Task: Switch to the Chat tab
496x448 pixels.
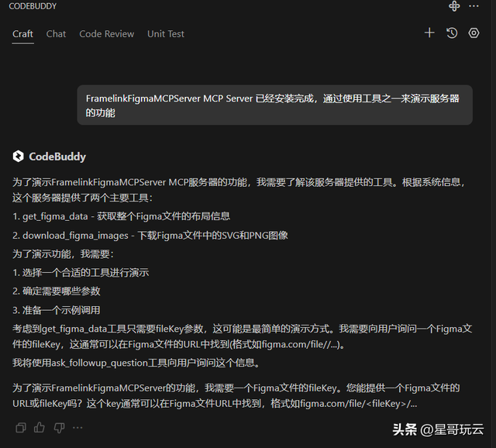Action: click(x=56, y=34)
